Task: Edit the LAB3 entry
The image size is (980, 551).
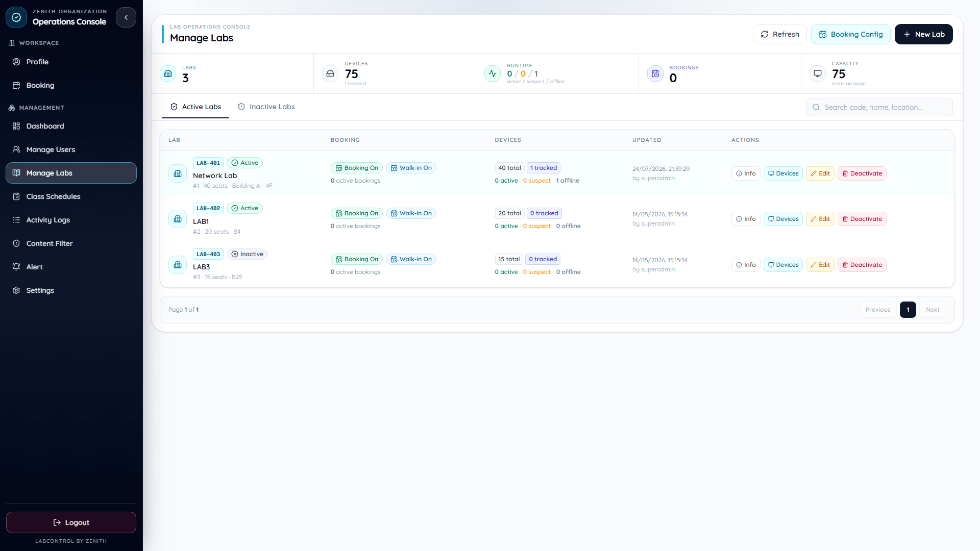Action: (x=820, y=265)
